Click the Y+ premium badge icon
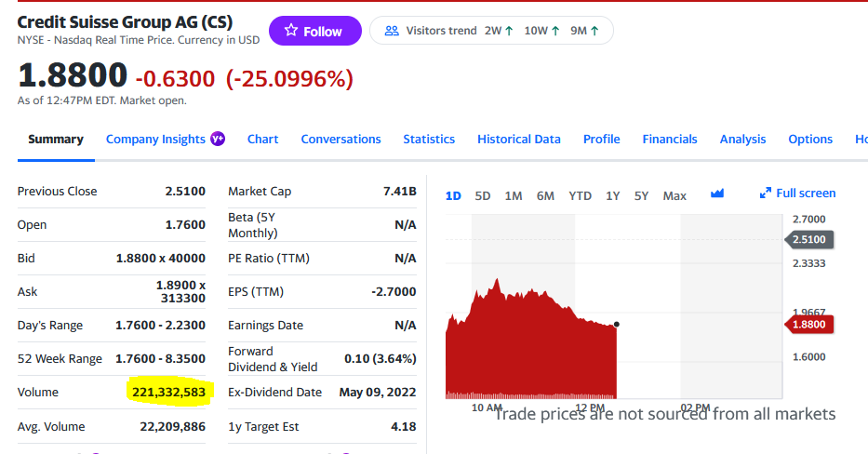Image resolution: width=868 pixels, height=454 pixels. coord(218,139)
